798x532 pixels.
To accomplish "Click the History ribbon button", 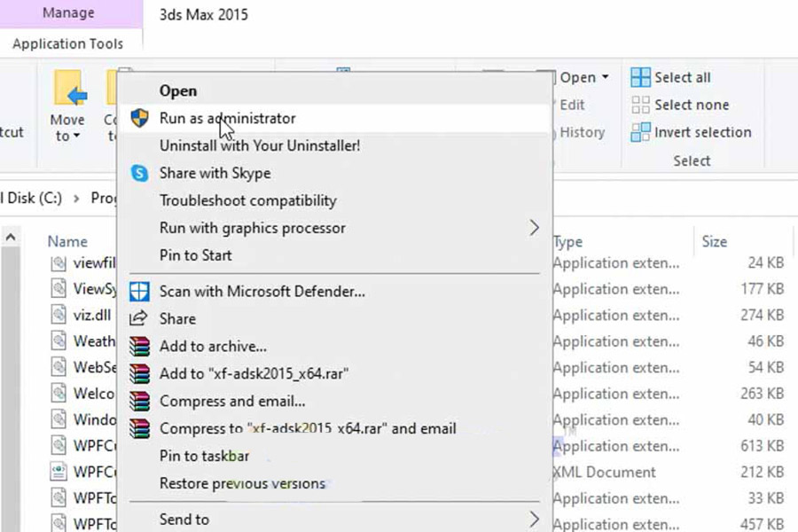I will point(582,132).
